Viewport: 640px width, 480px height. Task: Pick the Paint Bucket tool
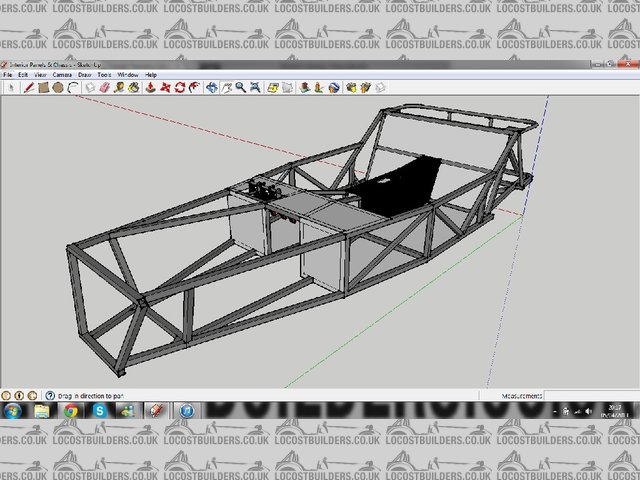(132, 87)
